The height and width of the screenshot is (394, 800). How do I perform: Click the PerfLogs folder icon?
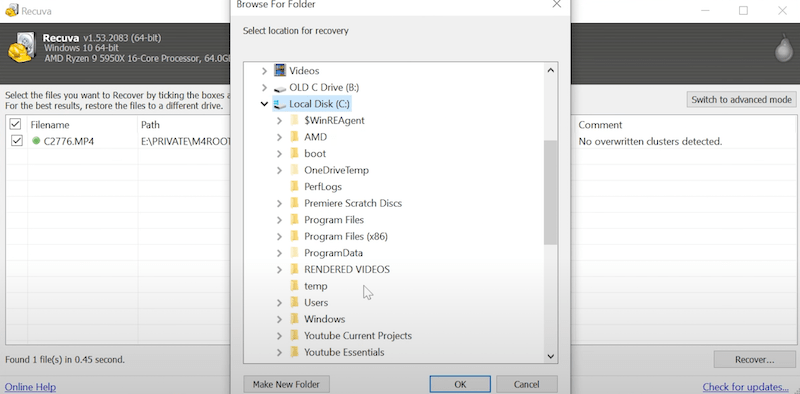tap(294, 186)
